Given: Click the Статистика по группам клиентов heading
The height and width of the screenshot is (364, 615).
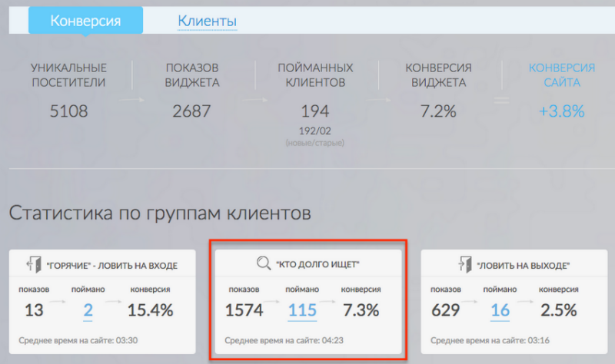Looking at the screenshot, I should (160, 213).
